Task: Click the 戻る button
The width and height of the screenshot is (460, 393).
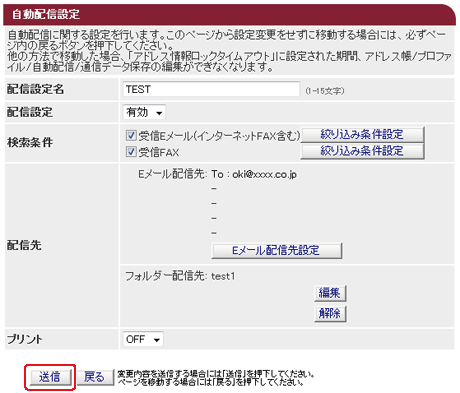Action: [95, 377]
